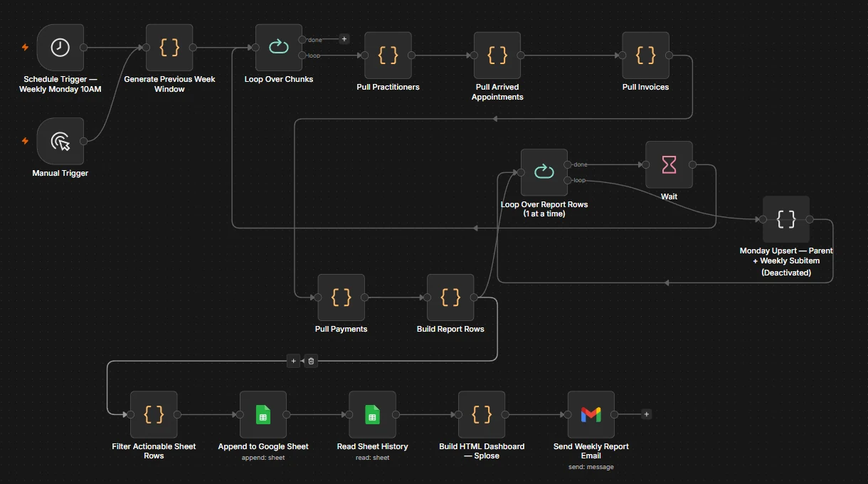
Task: Click the Pull Invoices output port
Action: (669, 56)
